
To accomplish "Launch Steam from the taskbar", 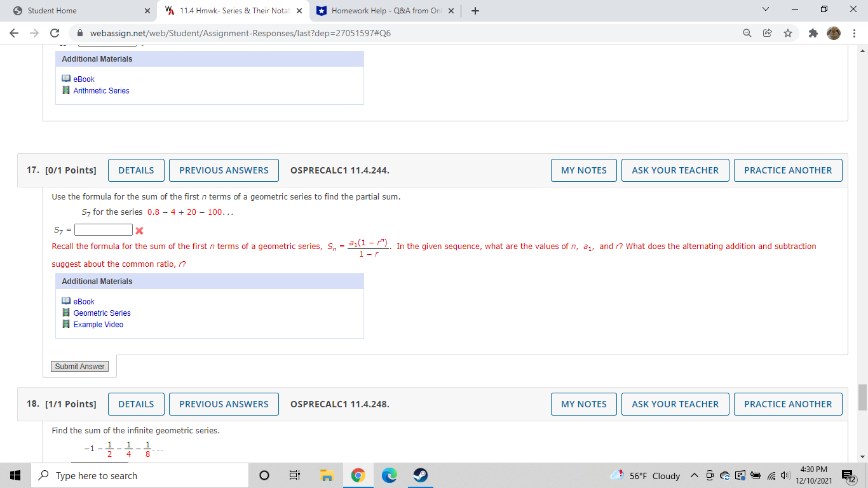I will click(420, 475).
